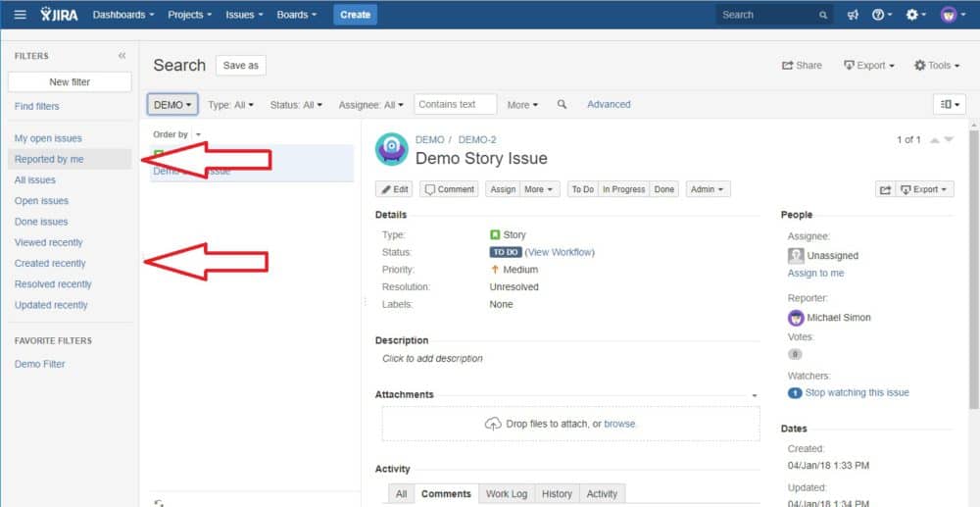
Task: Open Issues menu
Action: tap(244, 15)
